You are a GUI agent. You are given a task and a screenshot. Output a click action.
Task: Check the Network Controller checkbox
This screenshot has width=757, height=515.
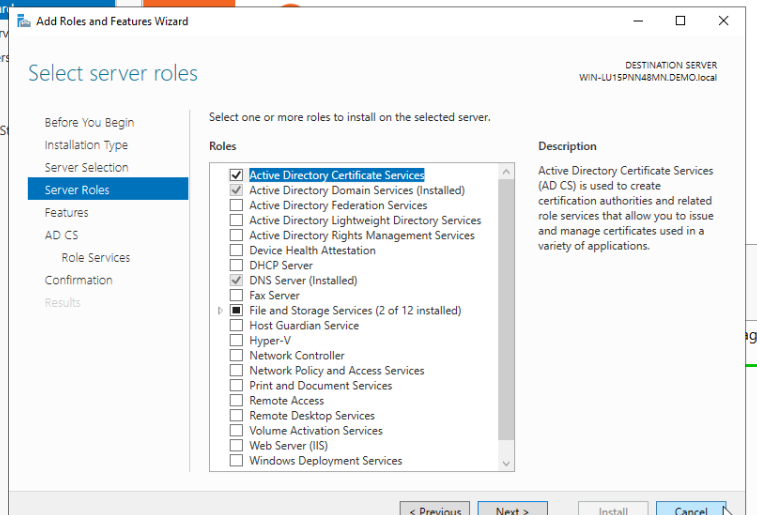[236, 355]
